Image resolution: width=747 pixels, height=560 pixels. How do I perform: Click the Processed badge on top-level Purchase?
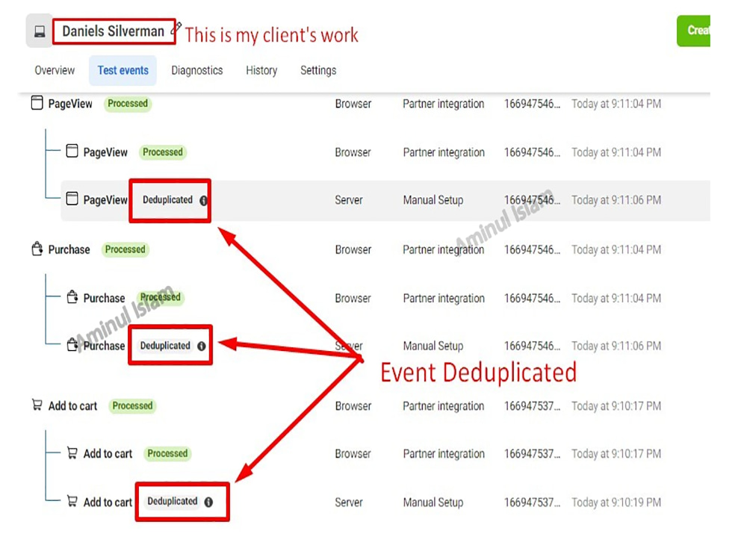pyautogui.click(x=125, y=249)
